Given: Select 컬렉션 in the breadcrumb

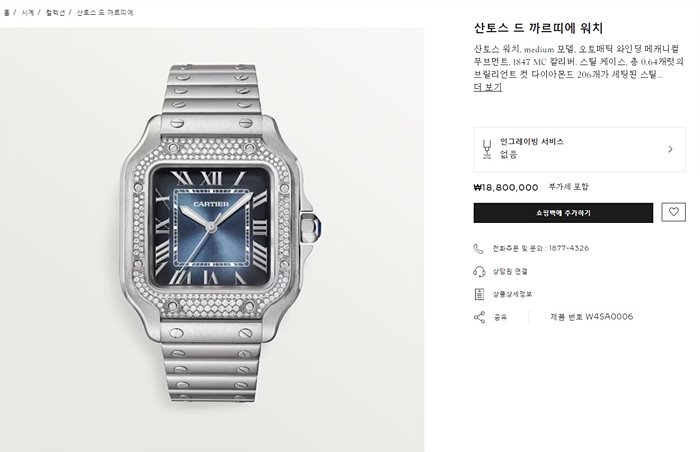Looking at the screenshot, I should coord(55,13).
